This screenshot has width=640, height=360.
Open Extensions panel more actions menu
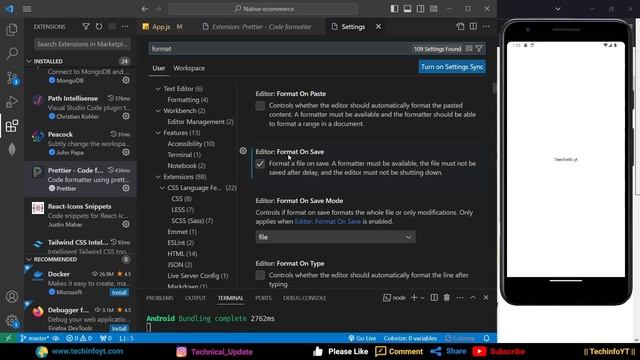point(125,27)
